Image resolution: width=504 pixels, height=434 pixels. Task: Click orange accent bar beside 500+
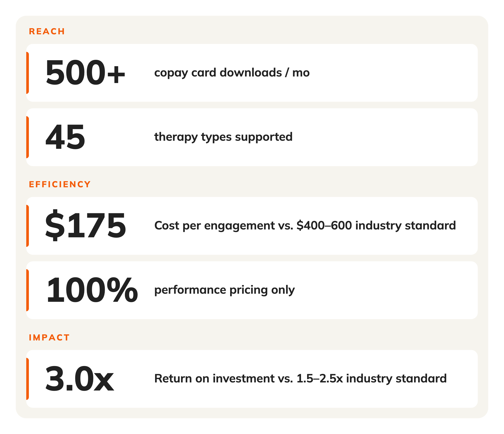click(28, 73)
